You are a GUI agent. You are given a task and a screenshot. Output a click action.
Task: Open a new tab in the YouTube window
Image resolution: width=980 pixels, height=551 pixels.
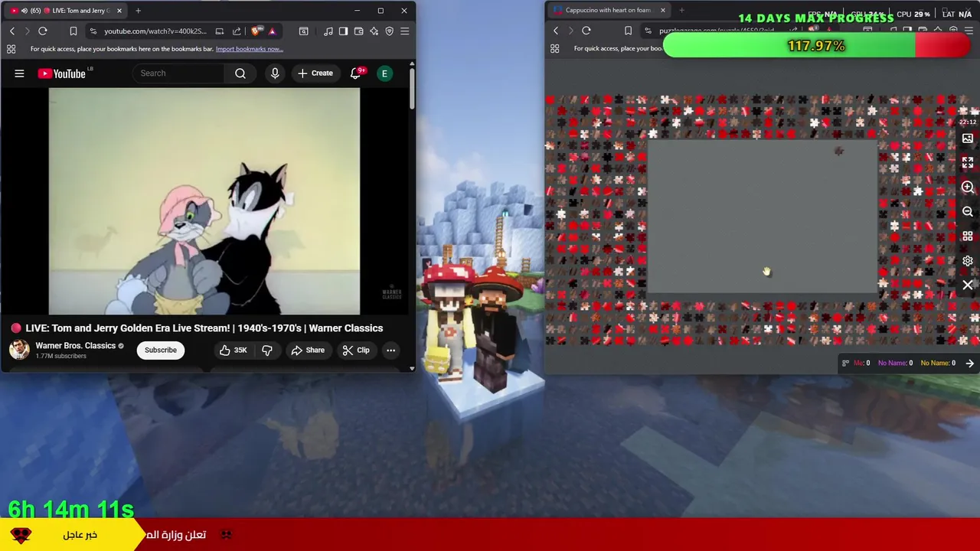(x=138, y=11)
